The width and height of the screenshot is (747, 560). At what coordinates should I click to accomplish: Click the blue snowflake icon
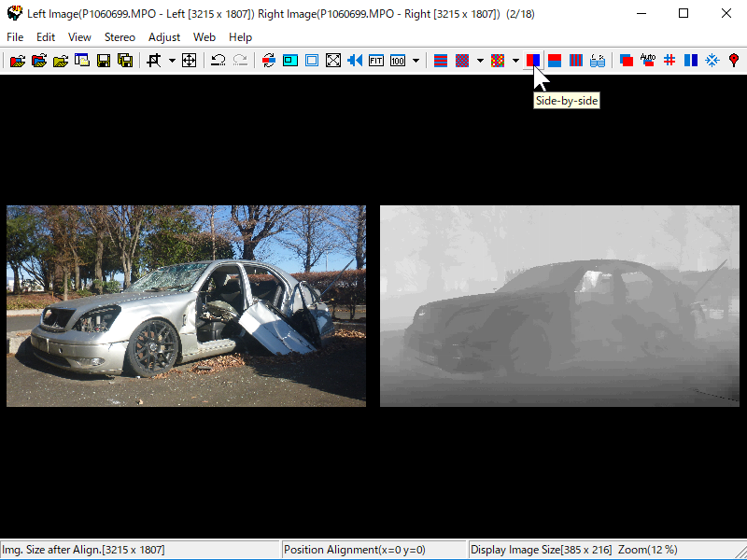(712, 61)
